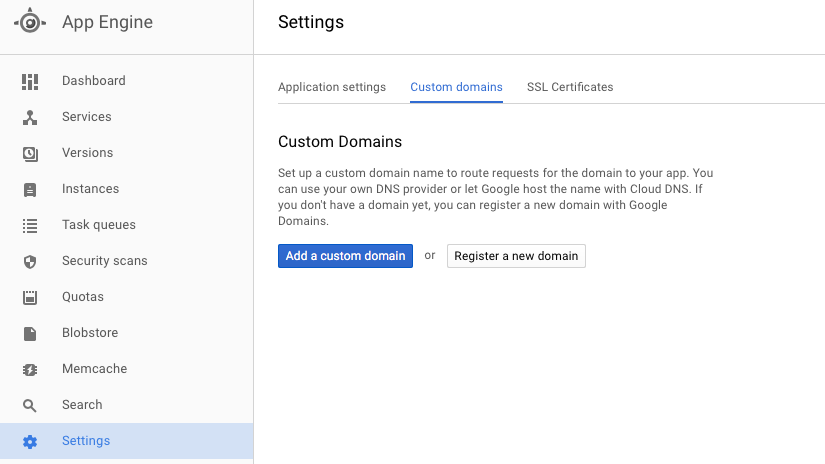825x464 pixels.
Task: Click the Security scans shield icon
Action: click(x=30, y=261)
